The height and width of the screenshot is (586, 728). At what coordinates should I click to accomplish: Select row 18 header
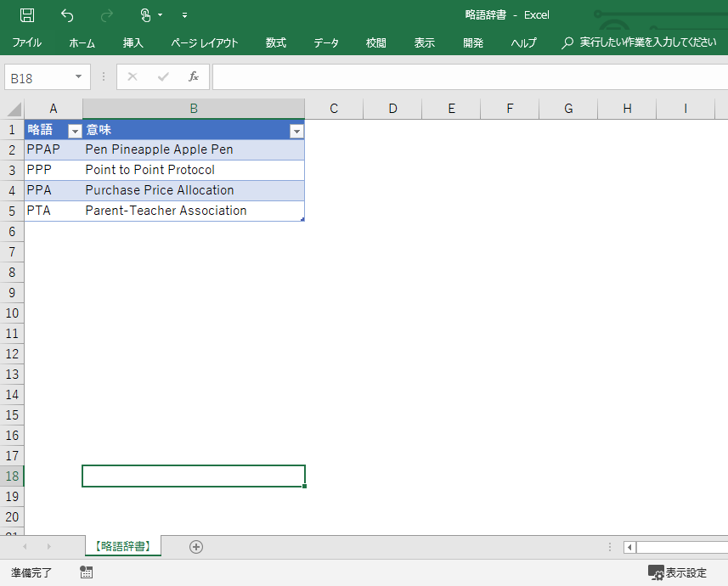[12, 476]
